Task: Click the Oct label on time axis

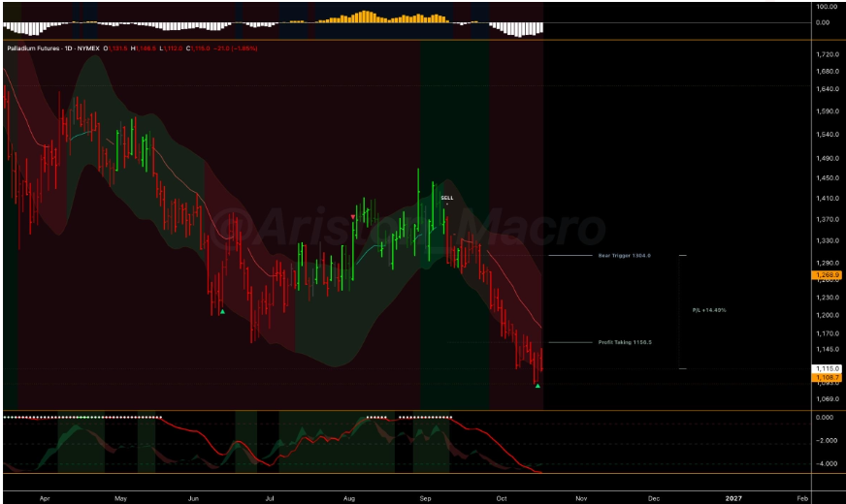Action: pyautogui.click(x=502, y=498)
